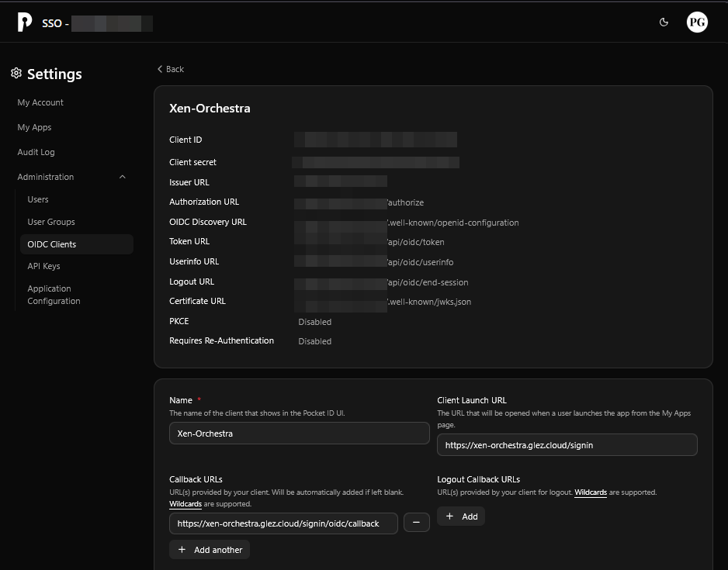Open User Groups admin page
Image resolution: width=728 pixels, height=570 pixels.
[51, 222]
